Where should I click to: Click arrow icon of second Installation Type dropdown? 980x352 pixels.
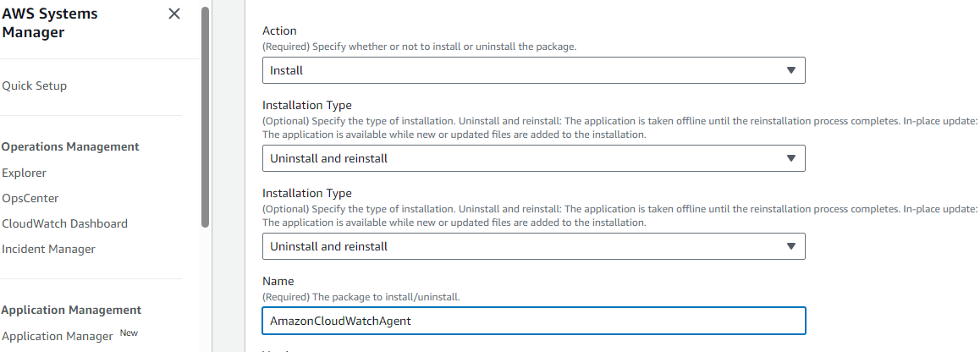click(x=791, y=246)
